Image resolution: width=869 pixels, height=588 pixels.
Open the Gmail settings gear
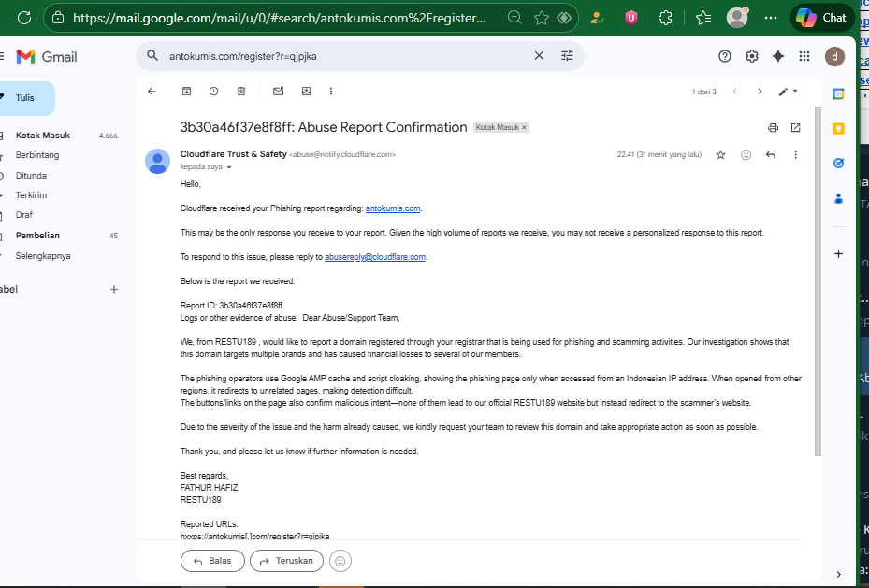pyautogui.click(x=751, y=56)
